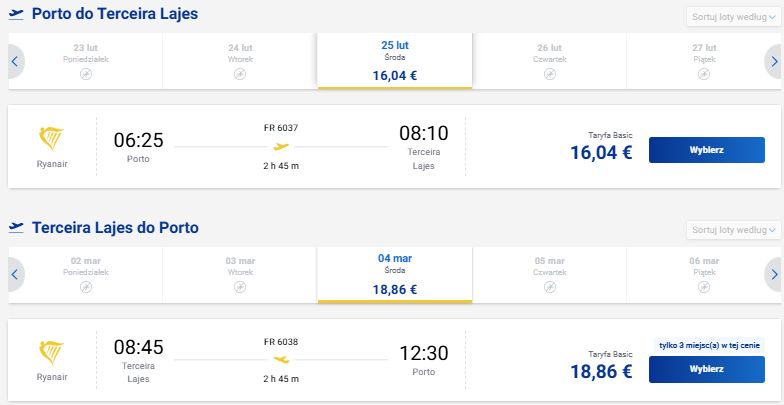Screen dimensions: 784x405
Task: Click no-flight icon under 27 lut
Action: (x=704, y=74)
